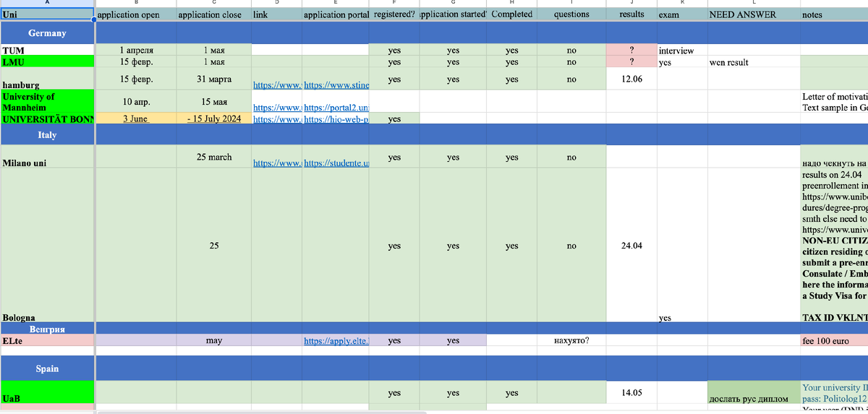This screenshot has width=868, height=414.
Task: Select ELte's 'fee 100 euro' note
Action: [x=834, y=340]
